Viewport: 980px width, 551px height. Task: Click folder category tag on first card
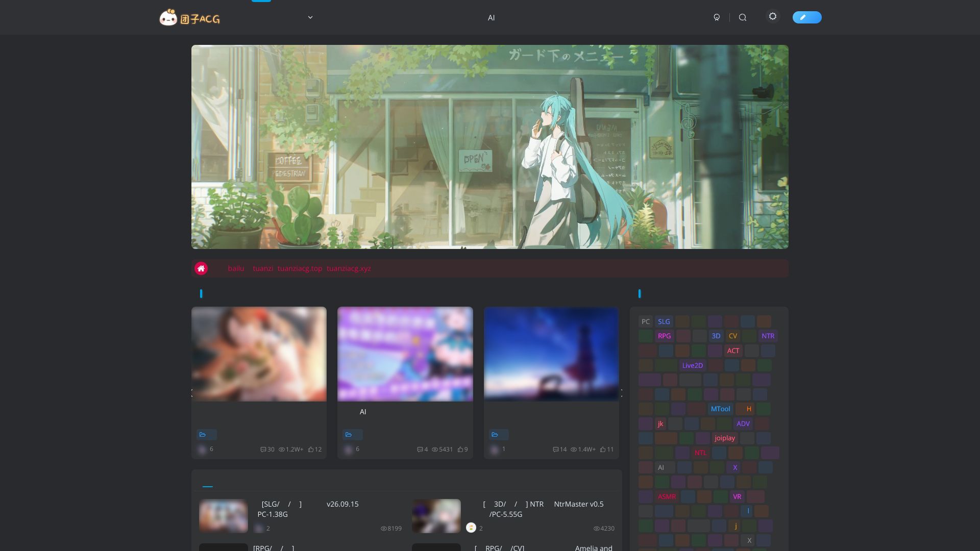point(207,435)
